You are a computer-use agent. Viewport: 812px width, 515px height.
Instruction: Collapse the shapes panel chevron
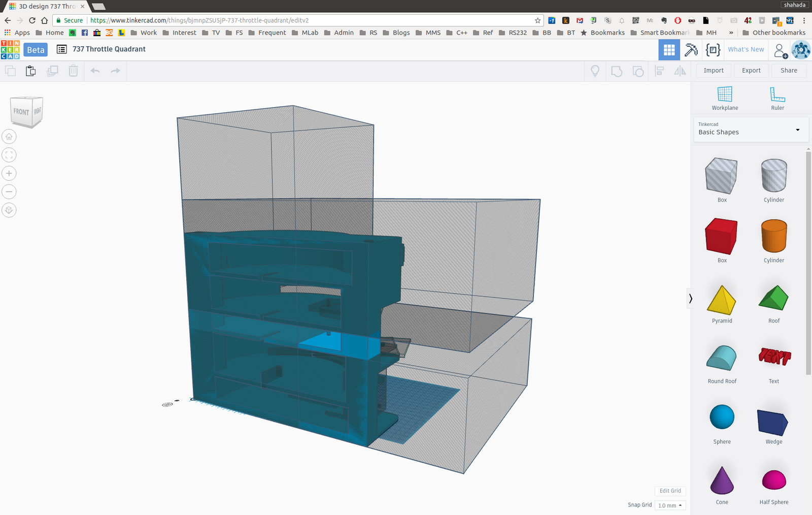click(690, 299)
